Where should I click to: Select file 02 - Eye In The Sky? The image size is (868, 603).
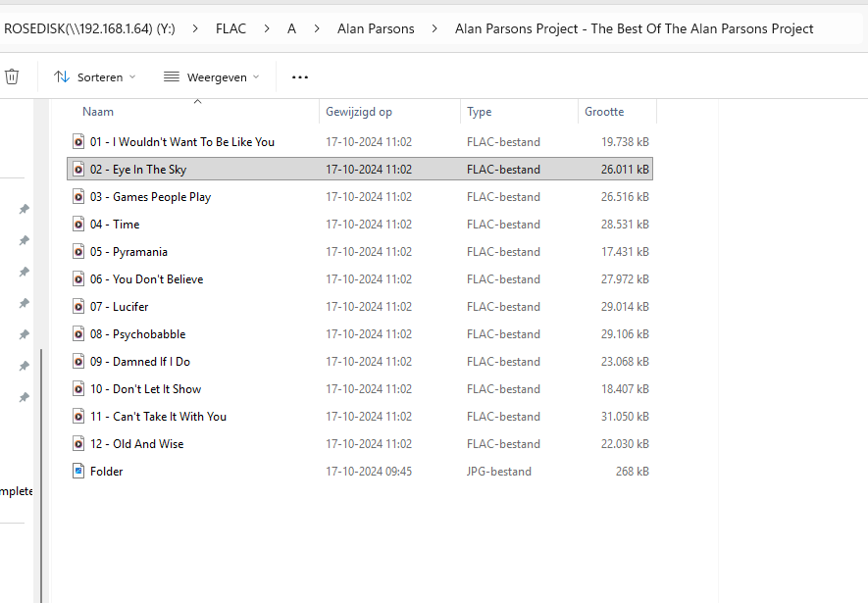[138, 170]
